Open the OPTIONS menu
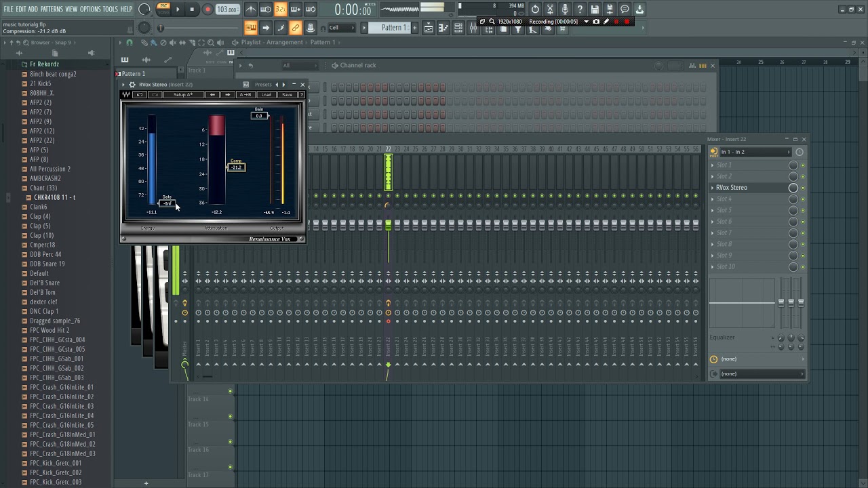 pyautogui.click(x=90, y=9)
